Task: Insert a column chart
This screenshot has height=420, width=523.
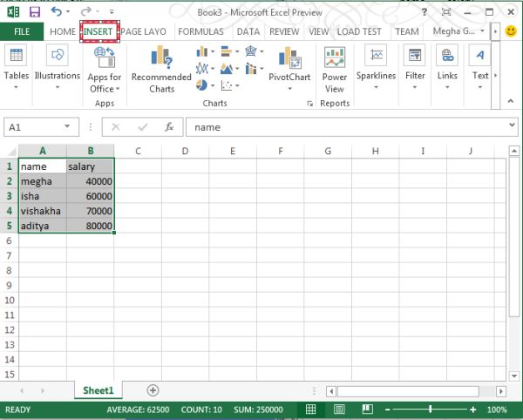Action: click(x=202, y=51)
